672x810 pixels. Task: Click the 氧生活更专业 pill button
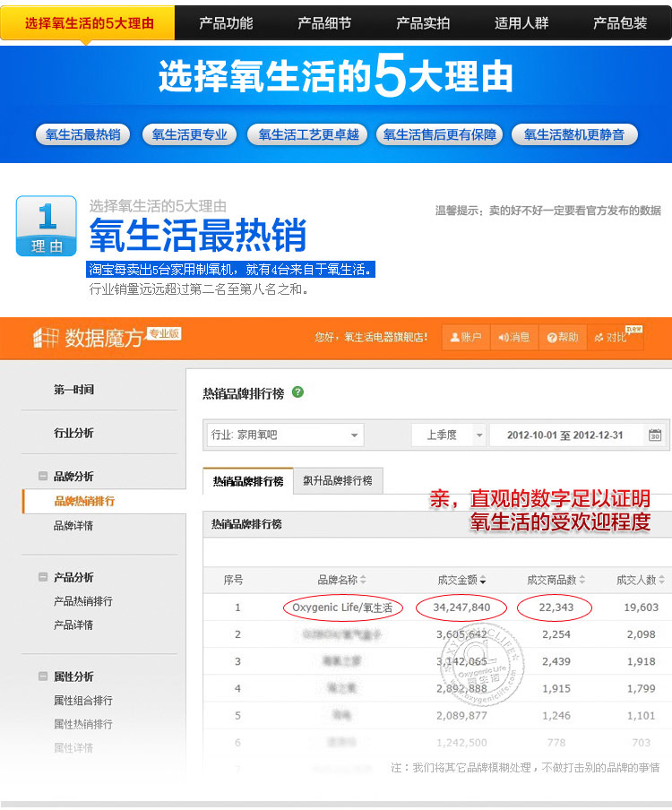(x=190, y=134)
